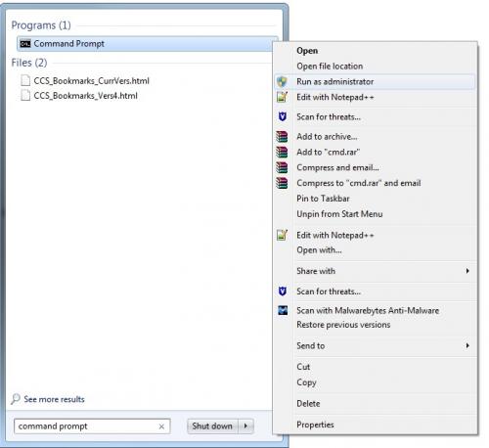
Task: Click the lower Scan for threats shield icon
Action: (283, 291)
